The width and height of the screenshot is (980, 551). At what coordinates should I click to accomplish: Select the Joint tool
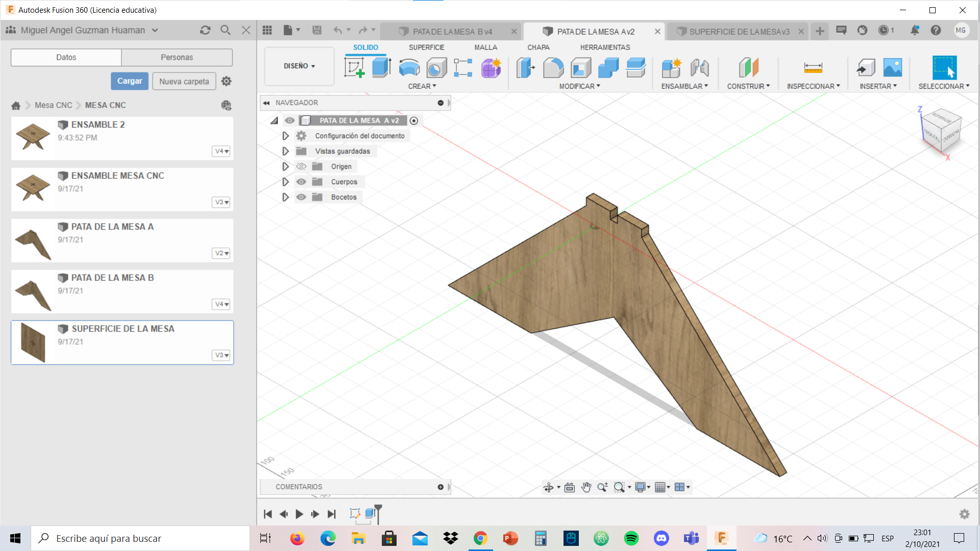click(x=699, y=67)
